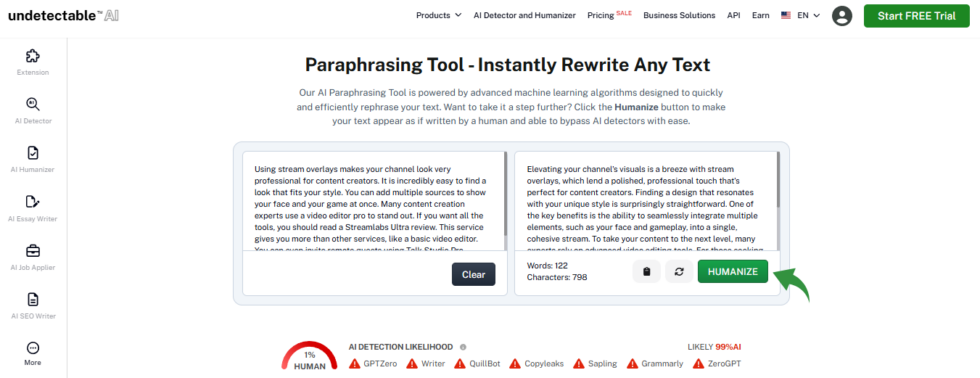Click the paste clipboard icon button
980x378 pixels.
tap(646, 272)
